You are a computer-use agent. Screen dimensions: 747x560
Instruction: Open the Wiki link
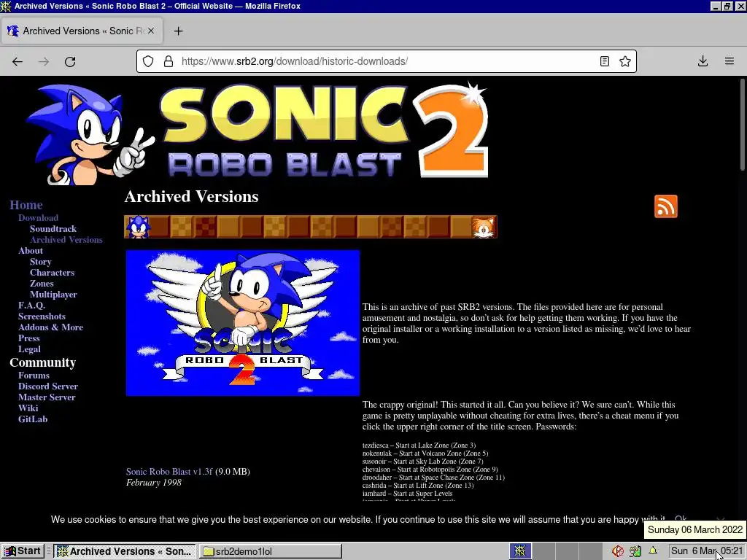point(28,408)
